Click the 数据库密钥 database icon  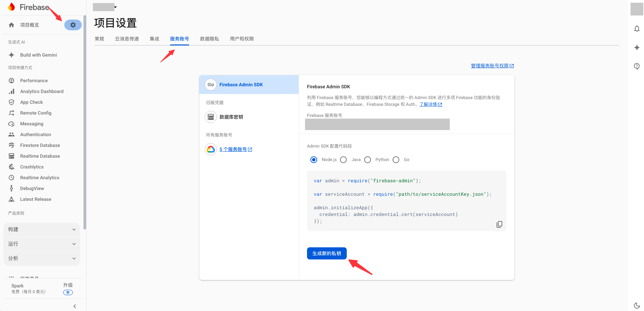coord(211,117)
